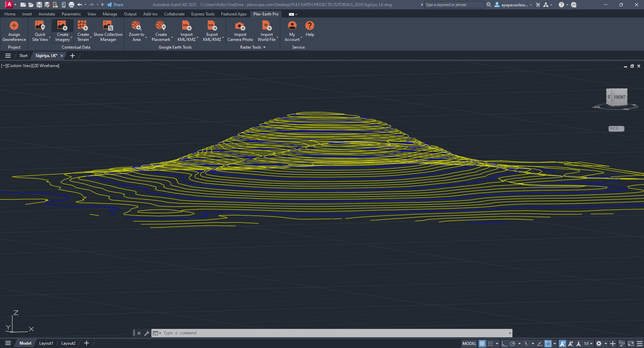The height and width of the screenshot is (348, 644).
Task: Open workspace switching gear in status bar
Action: [599, 344]
